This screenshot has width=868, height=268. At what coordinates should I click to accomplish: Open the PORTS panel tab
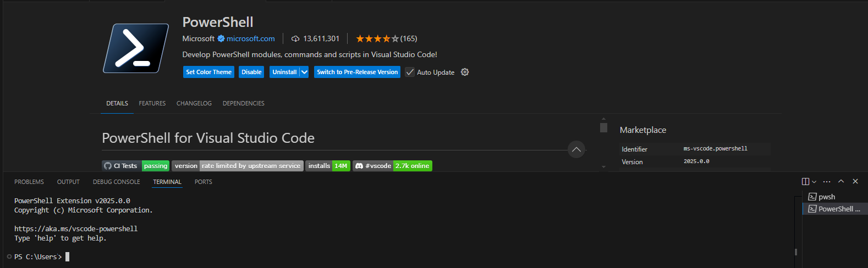pos(204,182)
